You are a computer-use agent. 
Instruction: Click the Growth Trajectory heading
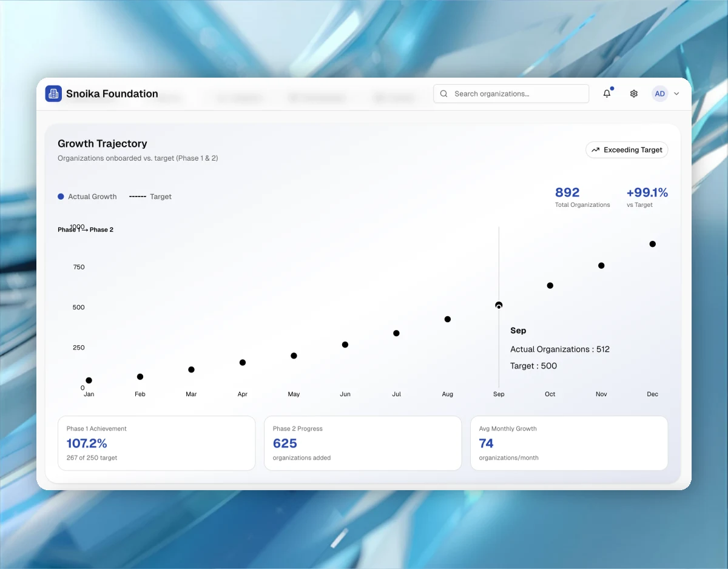click(x=103, y=144)
